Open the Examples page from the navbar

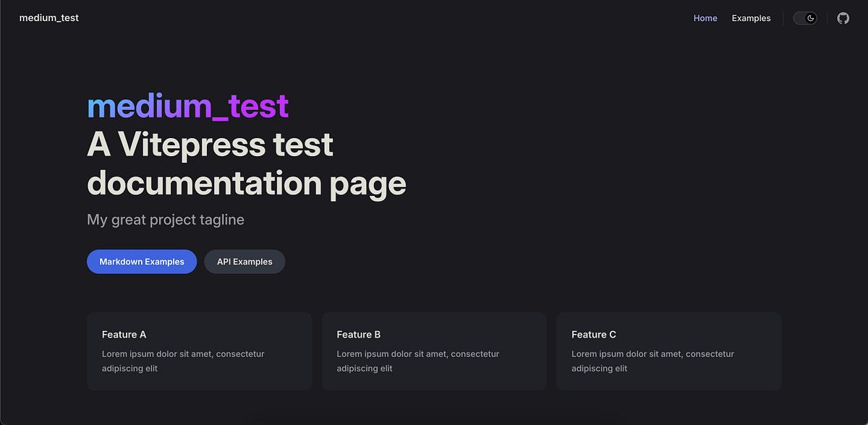(751, 18)
